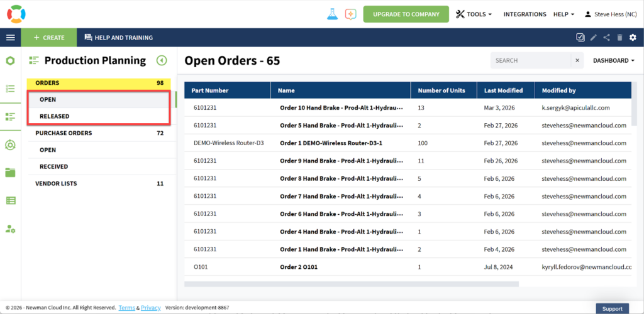This screenshot has width=644, height=314.
Task: Select Released under Orders
Action: tap(55, 116)
